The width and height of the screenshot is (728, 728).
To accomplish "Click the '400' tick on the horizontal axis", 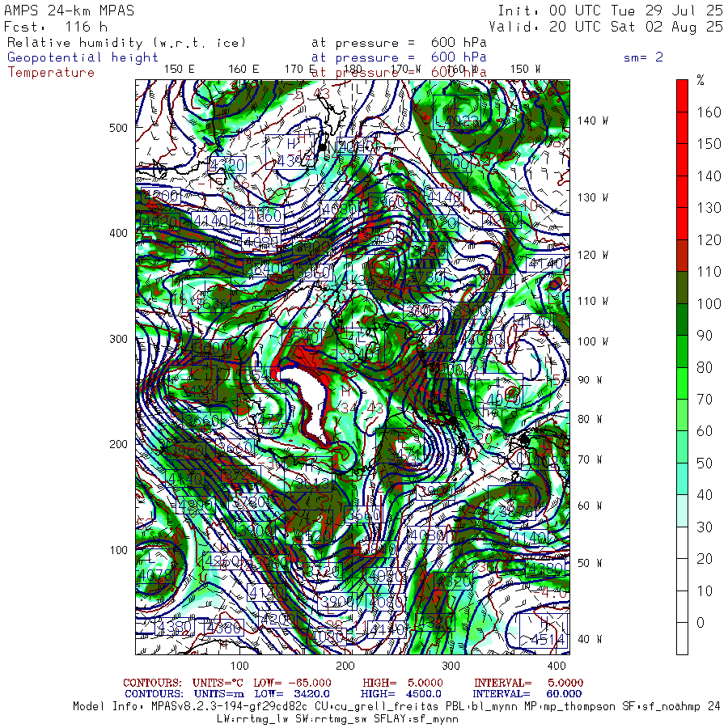I will pyautogui.click(x=557, y=666).
